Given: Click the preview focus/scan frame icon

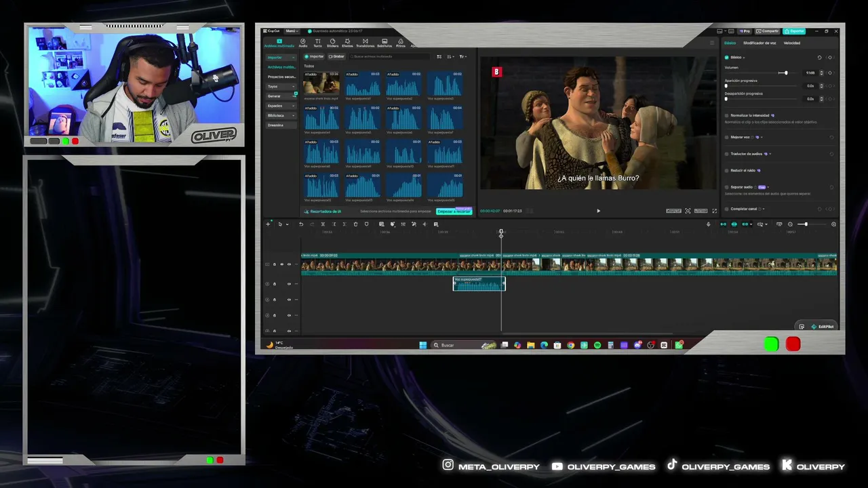Looking at the screenshot, I should pos(688,211).
